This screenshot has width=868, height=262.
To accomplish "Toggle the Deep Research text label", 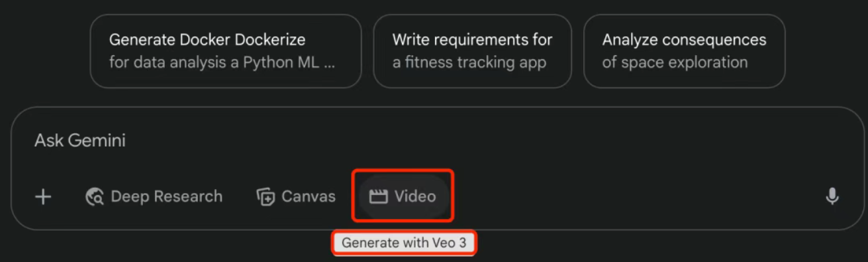I will [x=167, y=197].
